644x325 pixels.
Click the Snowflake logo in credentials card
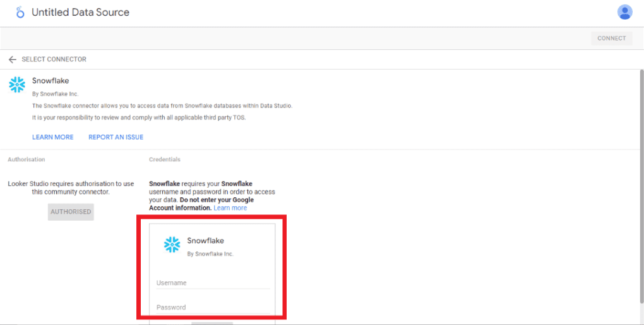point(172,244)
